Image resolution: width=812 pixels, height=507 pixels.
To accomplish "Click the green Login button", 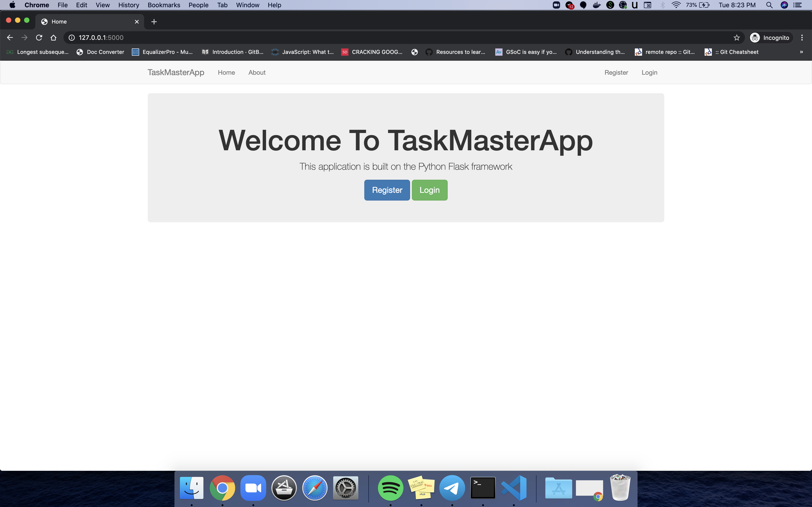I will 429,190.
